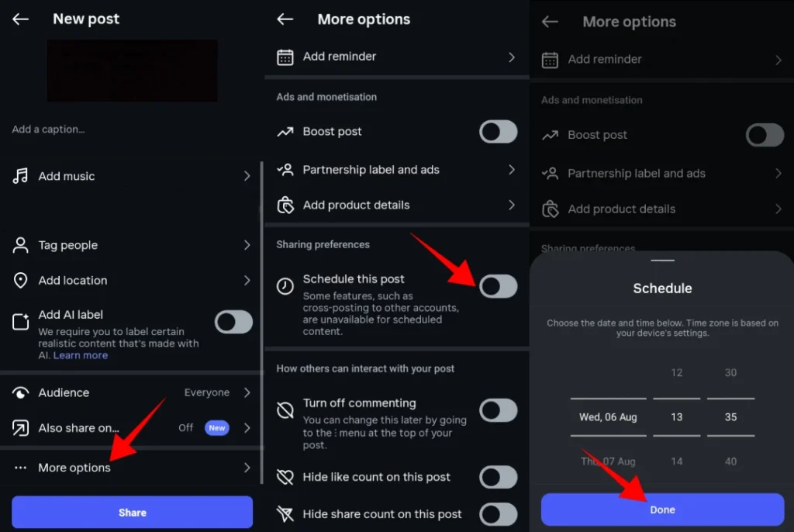
Task: Click the blue Share button
Action: tap(132, 513)
